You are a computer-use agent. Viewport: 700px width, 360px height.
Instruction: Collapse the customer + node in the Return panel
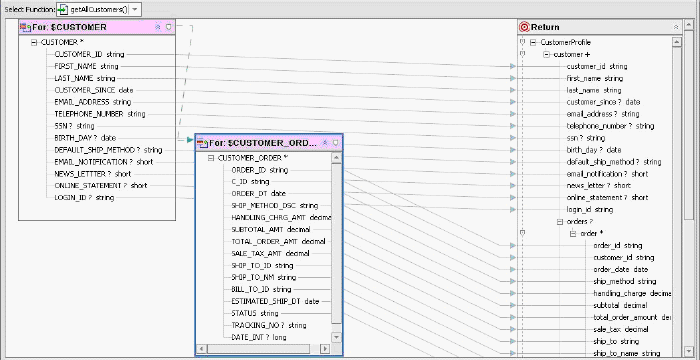tap(546, 54)
